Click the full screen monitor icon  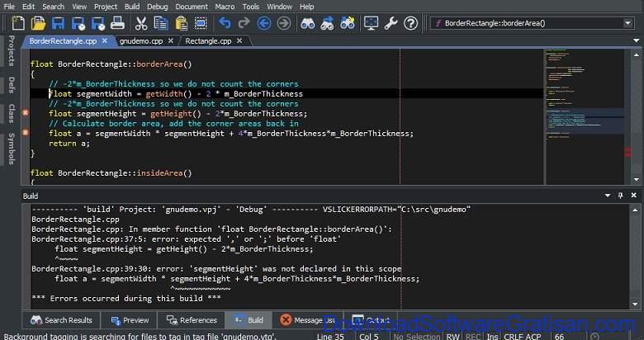point(371,23)
